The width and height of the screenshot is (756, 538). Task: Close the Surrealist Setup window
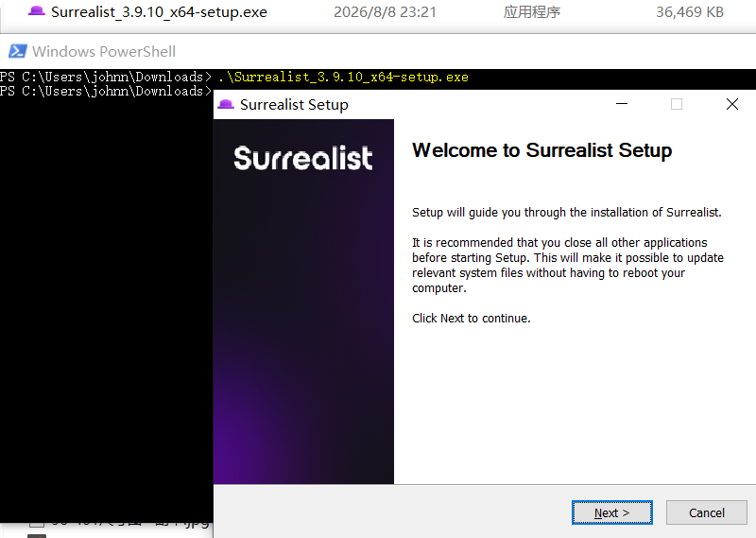pyautogui.click(x=731, y=104)
